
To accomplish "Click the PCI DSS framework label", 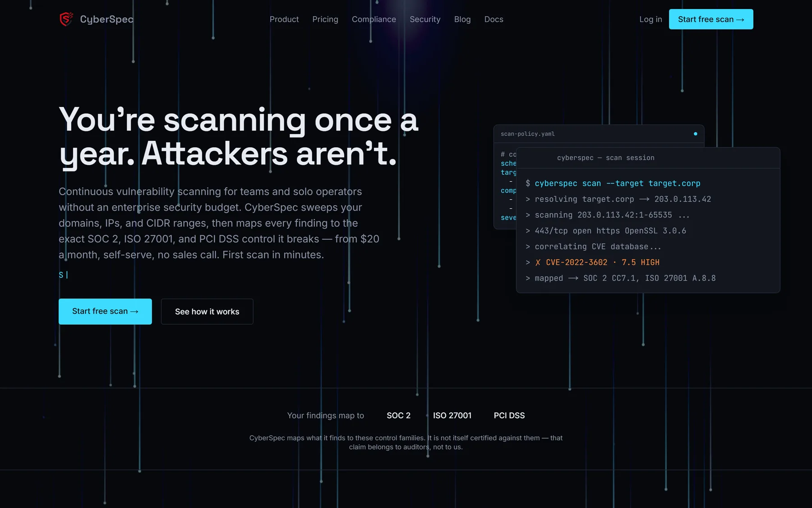I will click(509, 415).
